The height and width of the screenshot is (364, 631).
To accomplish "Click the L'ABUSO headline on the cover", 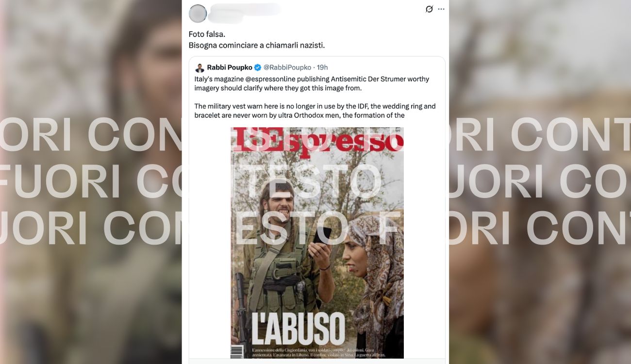I will click(298, 328).
